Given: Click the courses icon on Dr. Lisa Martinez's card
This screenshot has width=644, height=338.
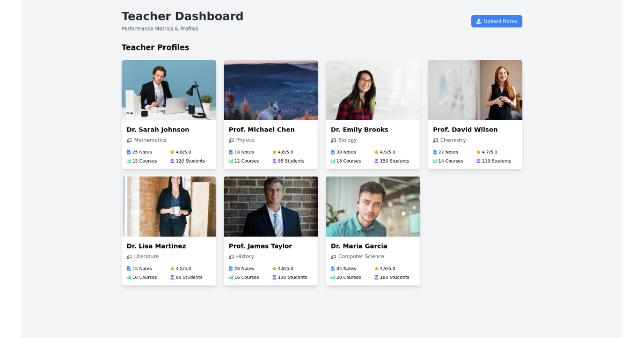Looking at the screenshot, I should pos(128,277).
